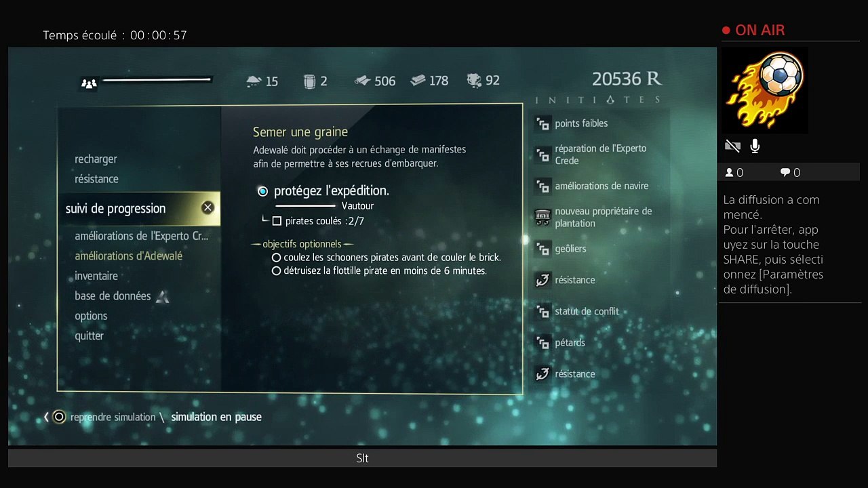Click the arrow icon beside first résistance
Image resolution: width=868 pixels, height=488 pixels.
542,280
